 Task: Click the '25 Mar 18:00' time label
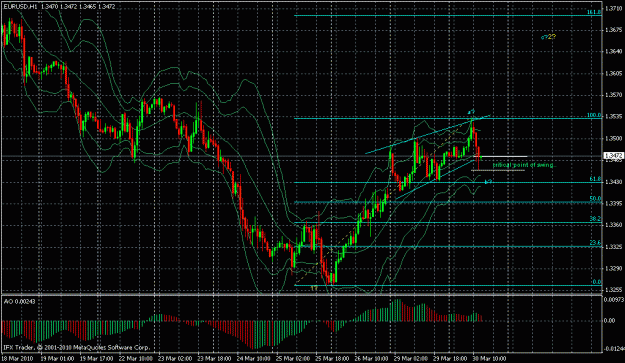pyautogui.click(x=333, y=358)
